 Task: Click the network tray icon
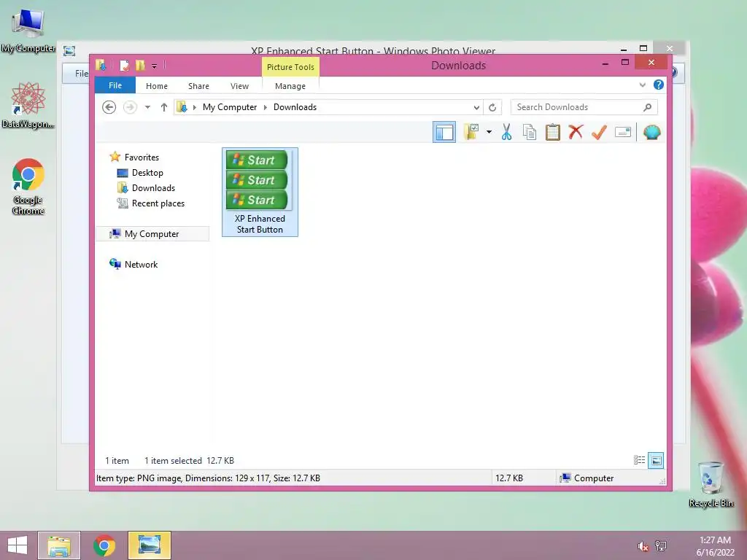tap(661, 545)
